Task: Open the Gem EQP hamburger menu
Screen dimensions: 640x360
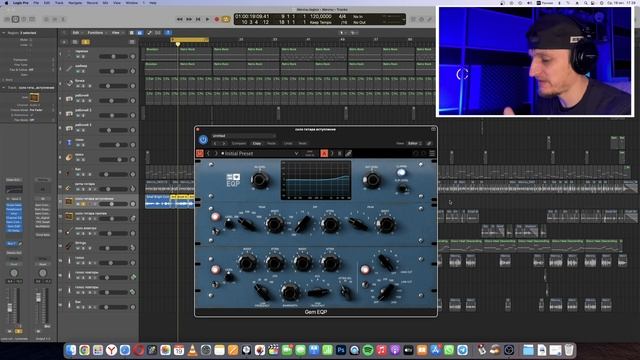Action: point(432,153)
